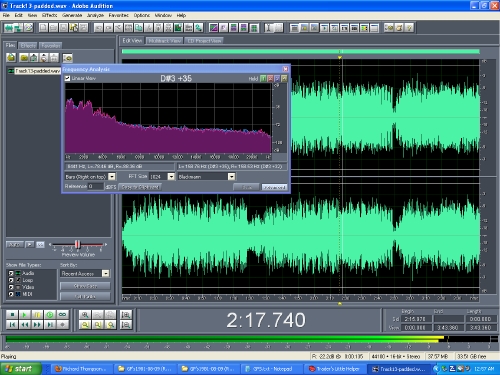Open the Generate menu
Viewport: 500px width, 375px height.
pyautogui.click(x=72, y=15)
